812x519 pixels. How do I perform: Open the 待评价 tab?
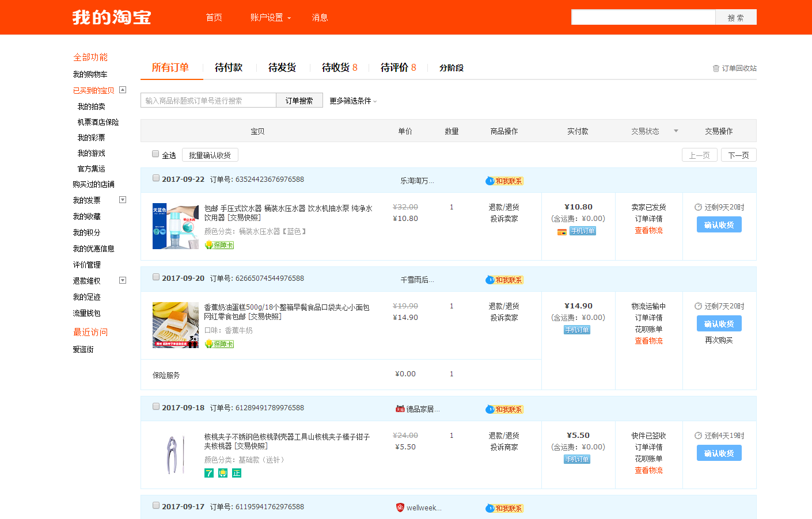pyautogui.click(x=398, y=68)
